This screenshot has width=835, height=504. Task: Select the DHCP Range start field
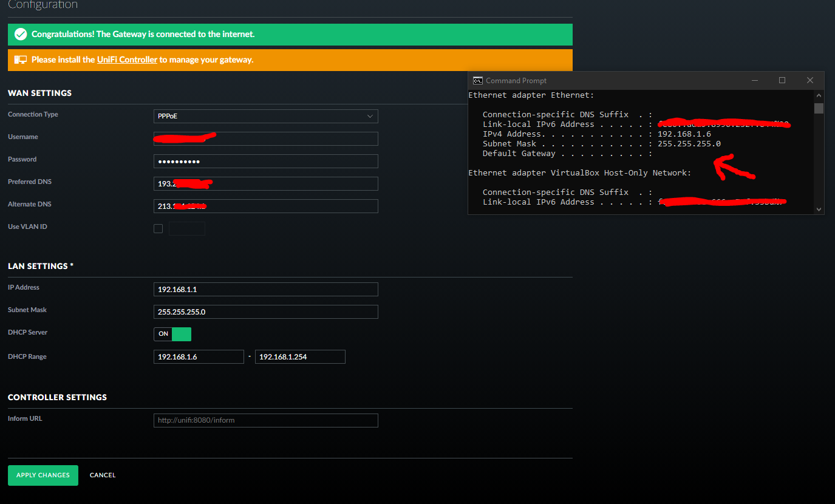click(199, 357)
